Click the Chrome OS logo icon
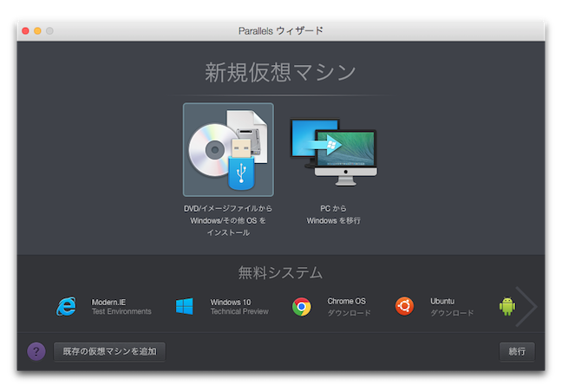This screenshot has width=562, height=392. [302, 307]
